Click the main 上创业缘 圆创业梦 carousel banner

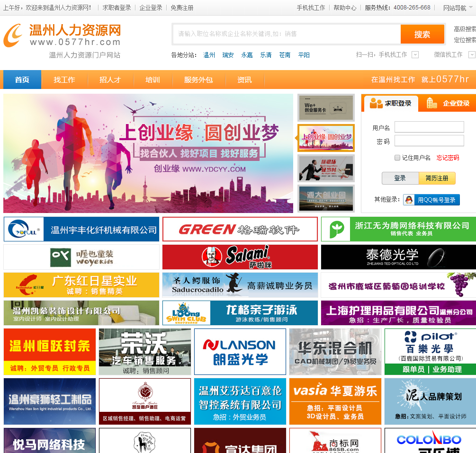[148, 153]
